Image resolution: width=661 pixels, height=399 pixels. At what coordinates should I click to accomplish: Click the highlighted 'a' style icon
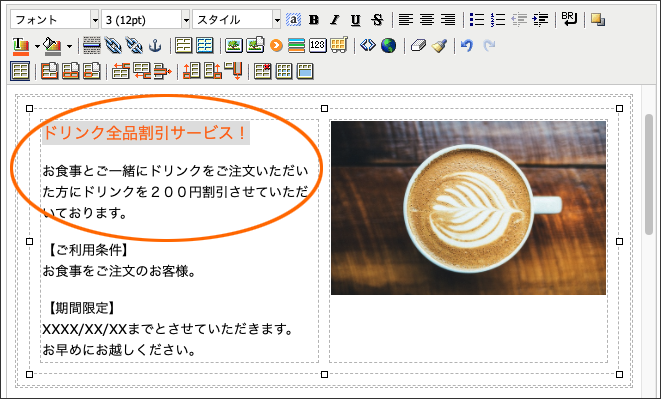point(293,20)
